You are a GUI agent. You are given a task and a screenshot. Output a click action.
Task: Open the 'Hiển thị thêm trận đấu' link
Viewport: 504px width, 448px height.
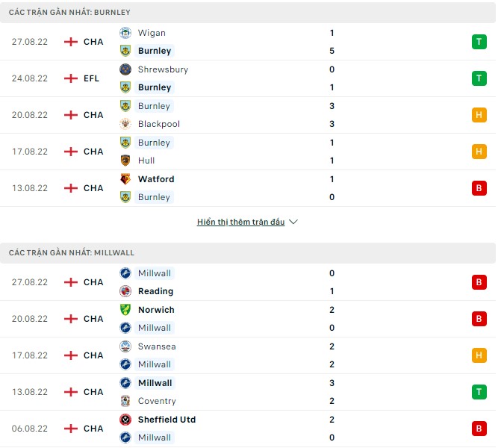point(240,223)
